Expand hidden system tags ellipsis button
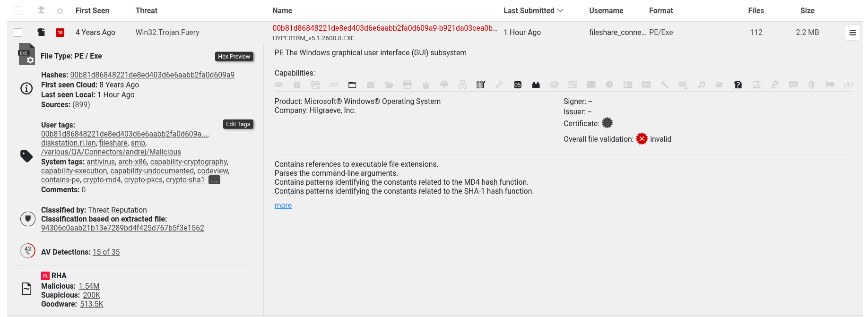The image size is (868, 317). (x=215, y=180)
